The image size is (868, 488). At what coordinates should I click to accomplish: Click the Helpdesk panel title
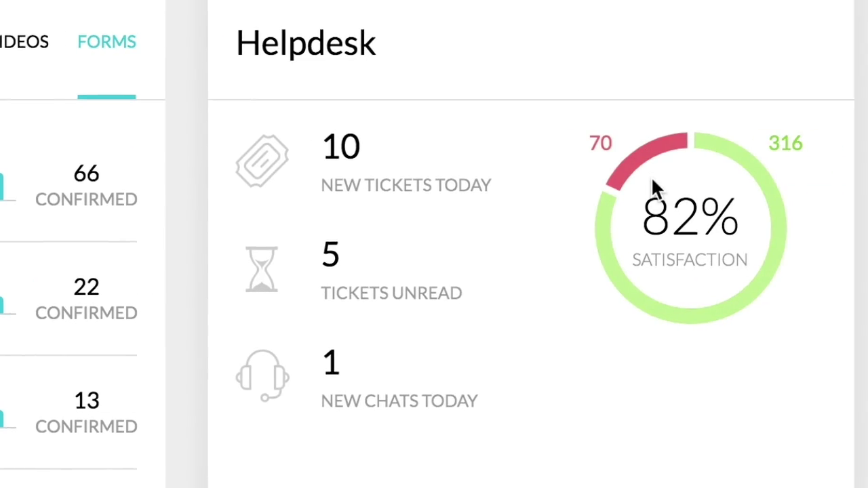(306, 43)
